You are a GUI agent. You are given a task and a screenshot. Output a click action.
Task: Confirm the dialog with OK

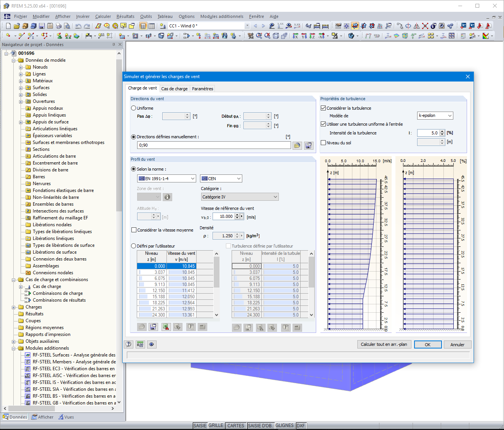click(x=427, y=344)
